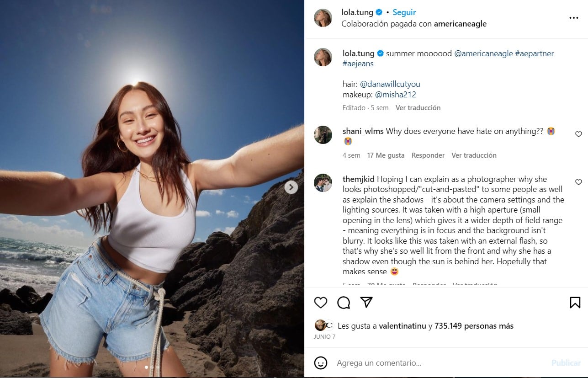Visit @misha212 profile mention
The height and width of the screenshot is (378, 588).
tap(395, 95)
